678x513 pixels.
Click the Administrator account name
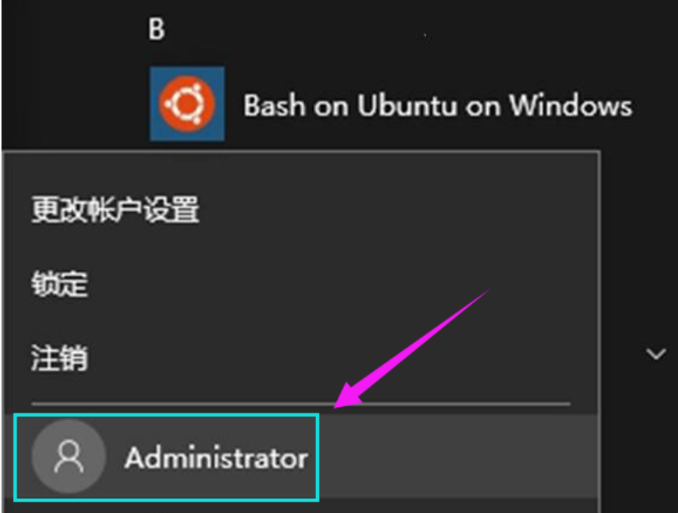(216, 458)
